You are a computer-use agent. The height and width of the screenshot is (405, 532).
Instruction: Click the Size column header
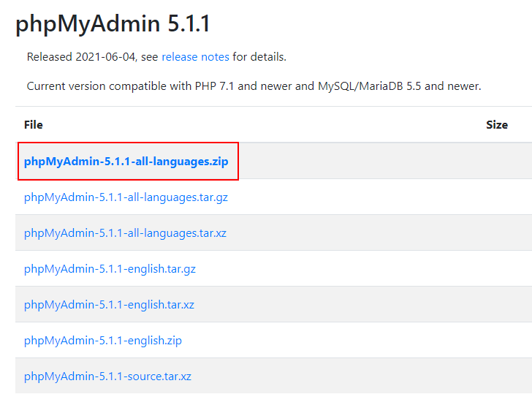497,124
